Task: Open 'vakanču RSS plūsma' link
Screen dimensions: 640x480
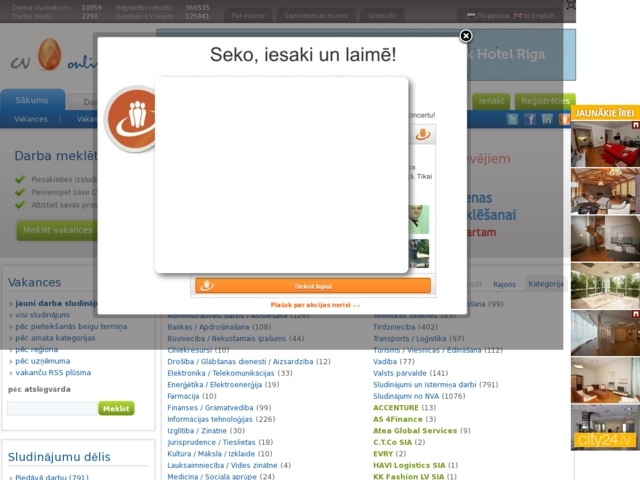Action: coord(53,372)
